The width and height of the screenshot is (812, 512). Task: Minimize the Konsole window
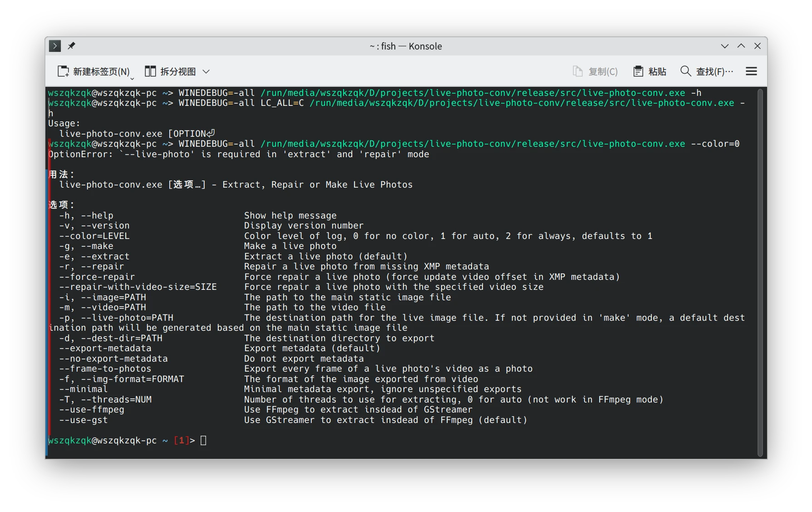tap(725, 46)
